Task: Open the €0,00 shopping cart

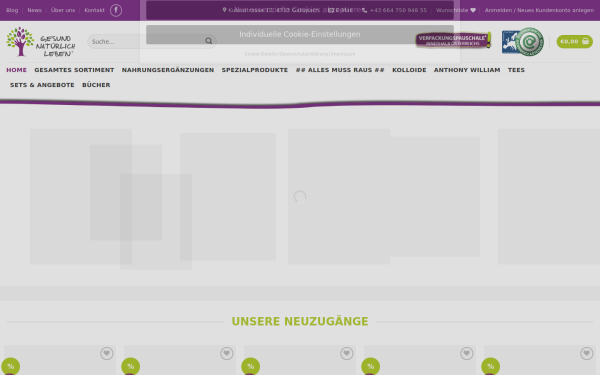Action: pos(574,41)
